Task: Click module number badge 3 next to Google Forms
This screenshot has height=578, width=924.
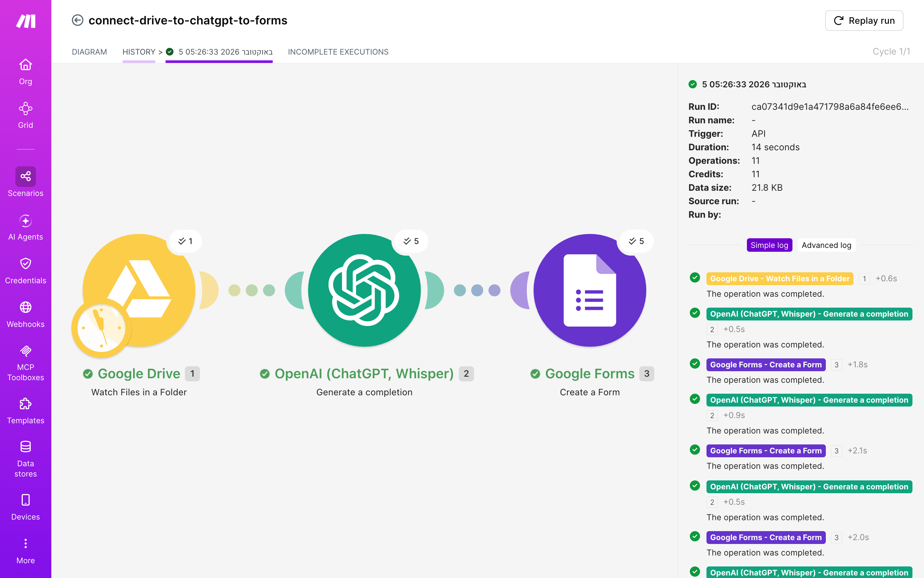Action: click(647, 373)
